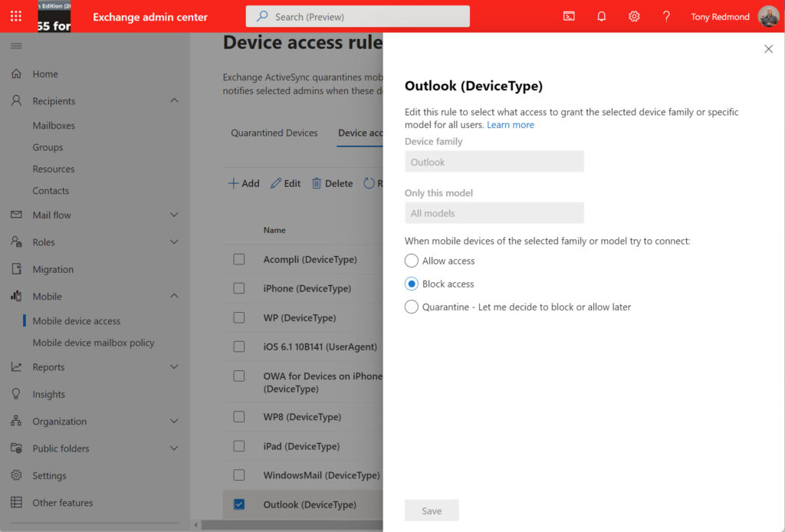Click the Organization icon in sidebar

click(16, 421)
